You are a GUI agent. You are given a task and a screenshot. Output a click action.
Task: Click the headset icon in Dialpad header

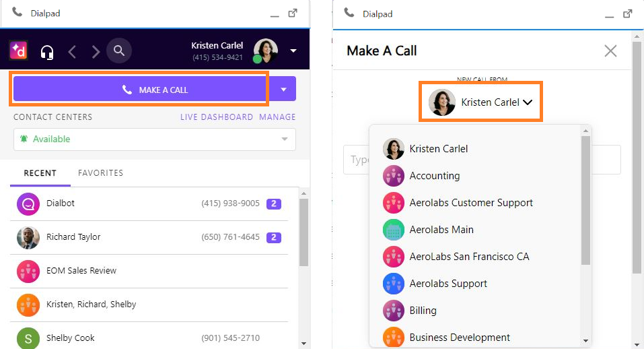pyautogui.click(x=47, y=53)
